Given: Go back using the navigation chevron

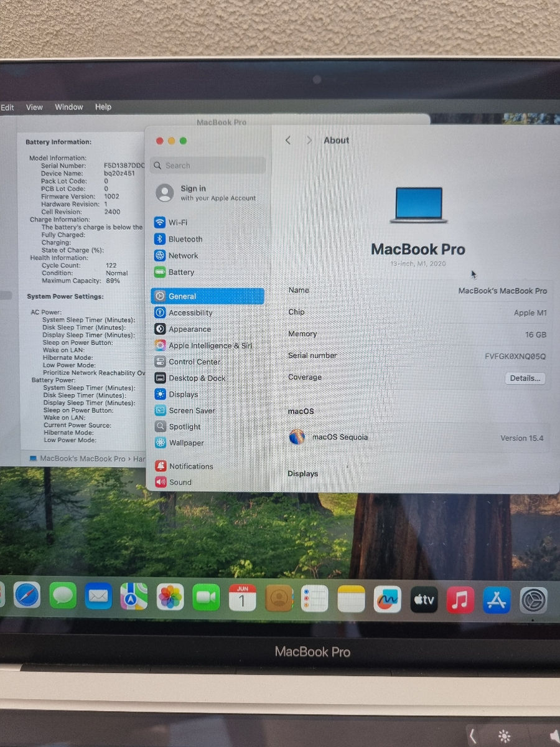Looking at the screenshot, I should click(x=288, y=140).
